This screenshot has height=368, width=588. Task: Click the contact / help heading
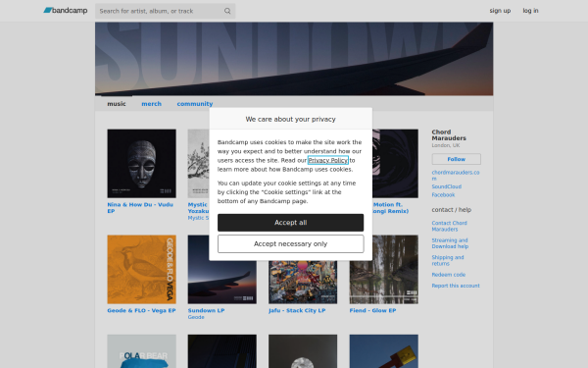coord(451,210)
